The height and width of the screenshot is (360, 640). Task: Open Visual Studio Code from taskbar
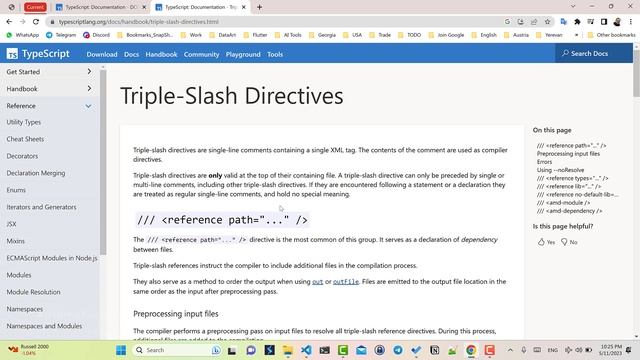click(306, 350)
